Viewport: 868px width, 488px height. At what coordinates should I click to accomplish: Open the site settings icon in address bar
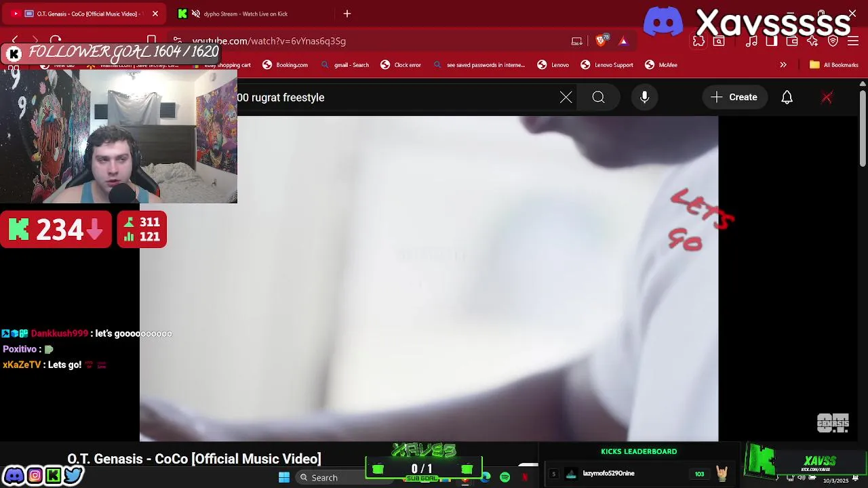(x=177, y=41)
